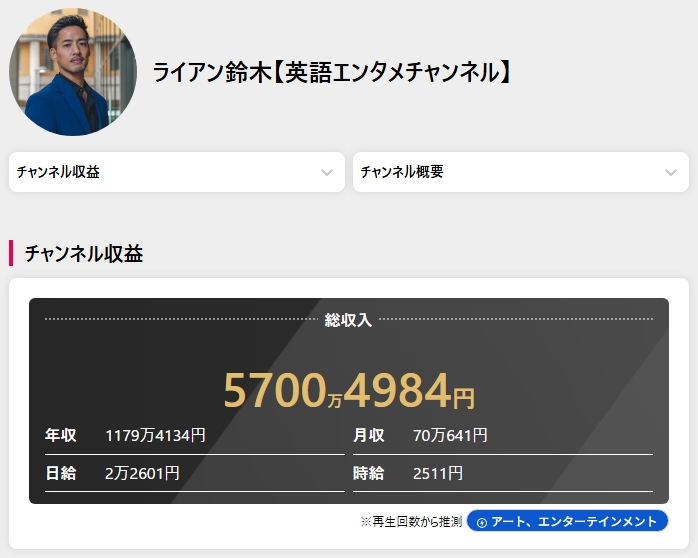698x558 pixels.
Task: Click the daily wage value 2万2601円
Action: tap(142, 473)
